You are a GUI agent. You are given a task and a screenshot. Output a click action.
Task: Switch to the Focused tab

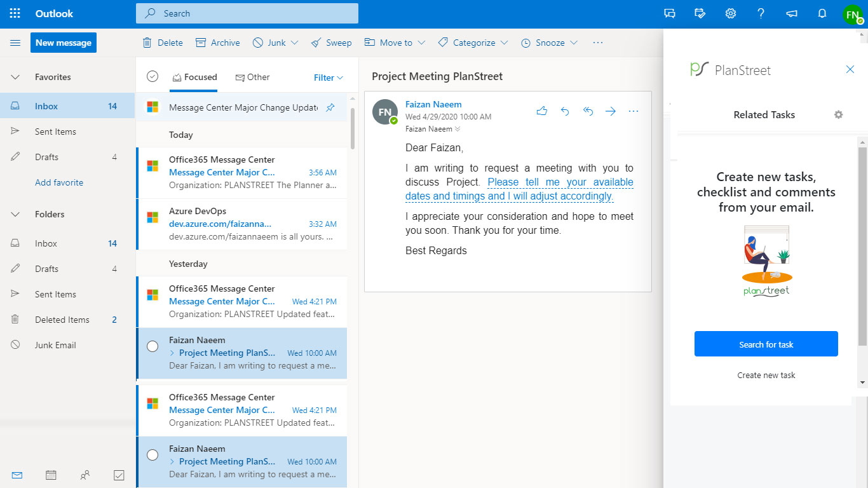[x=194, y=77]
